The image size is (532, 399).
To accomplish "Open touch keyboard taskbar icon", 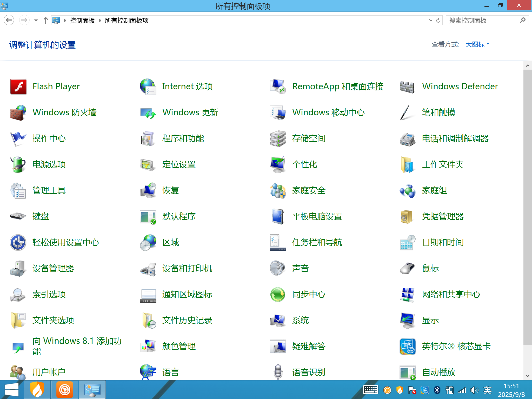I will [x=370, y=390].
